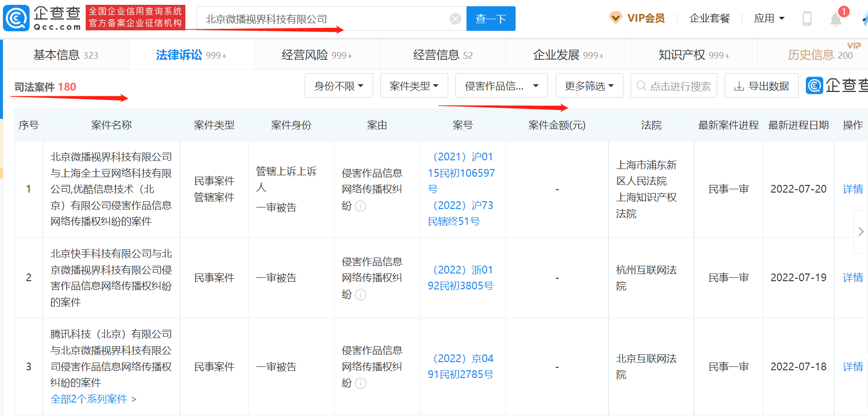Click the 案件金额(元) column header

(557, 125)
